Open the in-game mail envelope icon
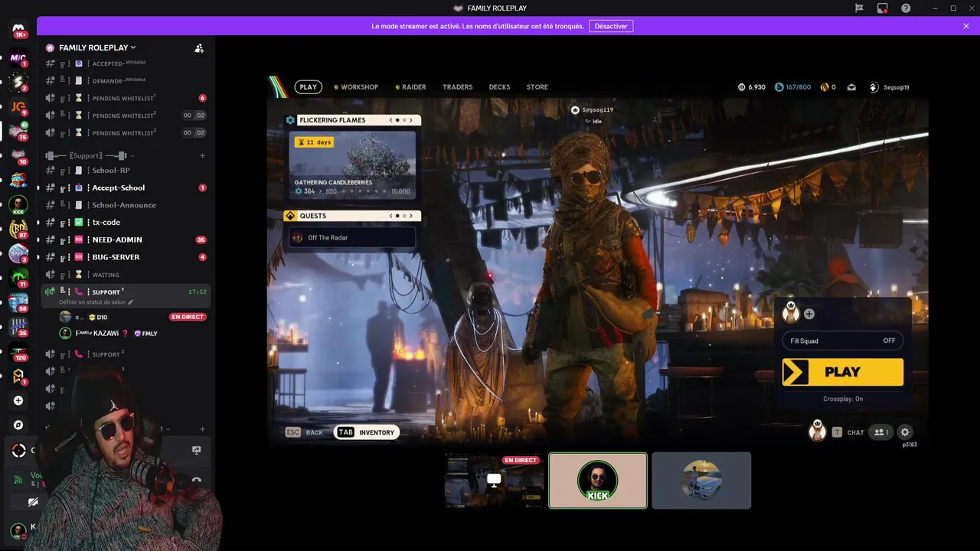Viewport: 980px width, 551px height. click(851, 87)
